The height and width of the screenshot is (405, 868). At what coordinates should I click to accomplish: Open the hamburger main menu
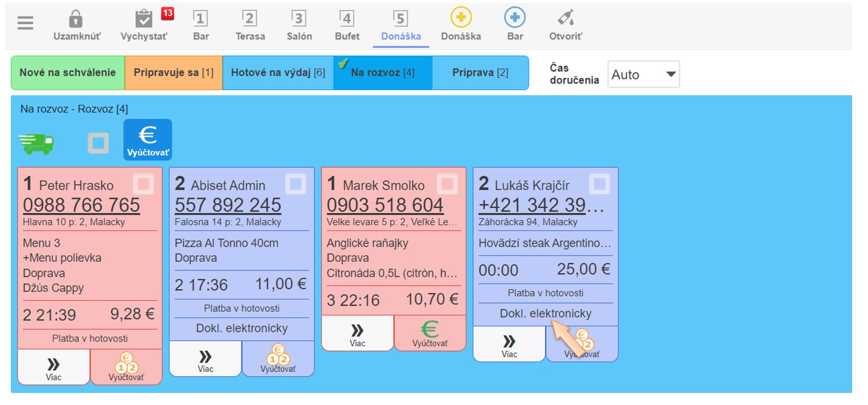click(x=25, y=23)
